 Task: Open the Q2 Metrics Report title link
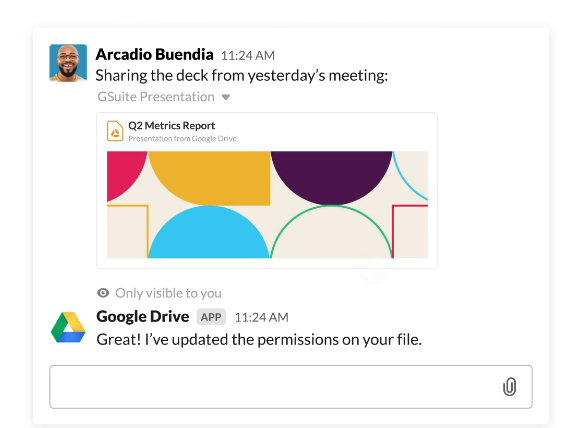tap(171, 126)
